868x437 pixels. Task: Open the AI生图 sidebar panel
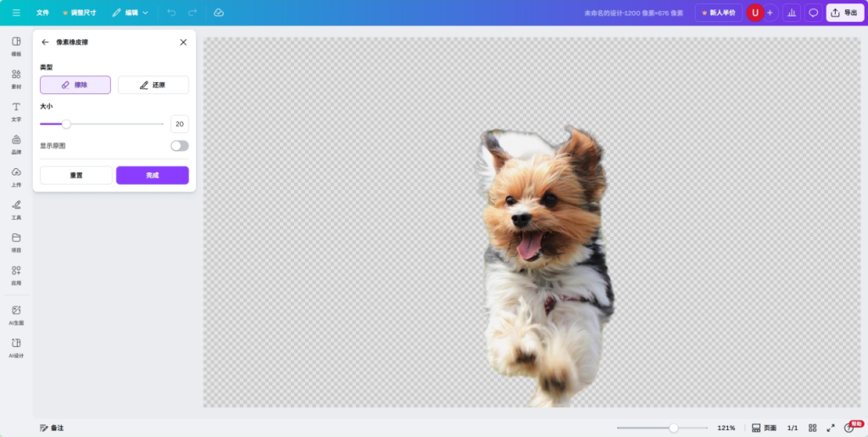tap(16, 315)
